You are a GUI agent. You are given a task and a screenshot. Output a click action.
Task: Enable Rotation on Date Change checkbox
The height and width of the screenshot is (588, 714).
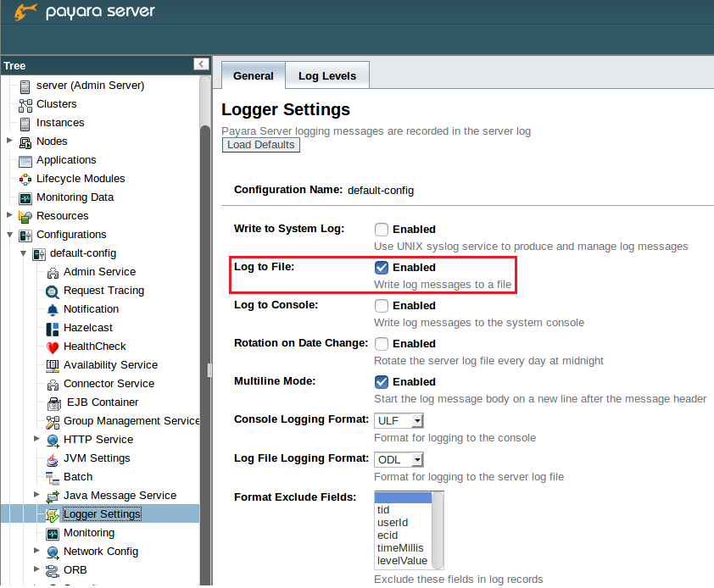(x=381, y=344)
